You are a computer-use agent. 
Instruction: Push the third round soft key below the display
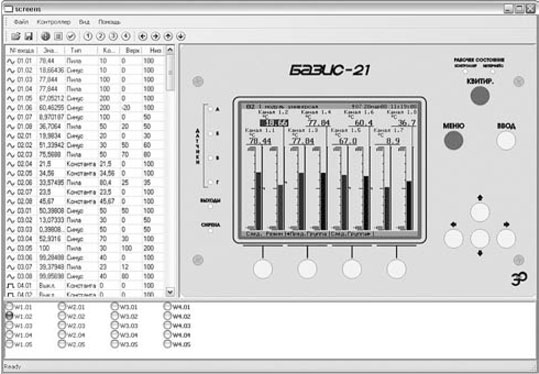point(352,268)
